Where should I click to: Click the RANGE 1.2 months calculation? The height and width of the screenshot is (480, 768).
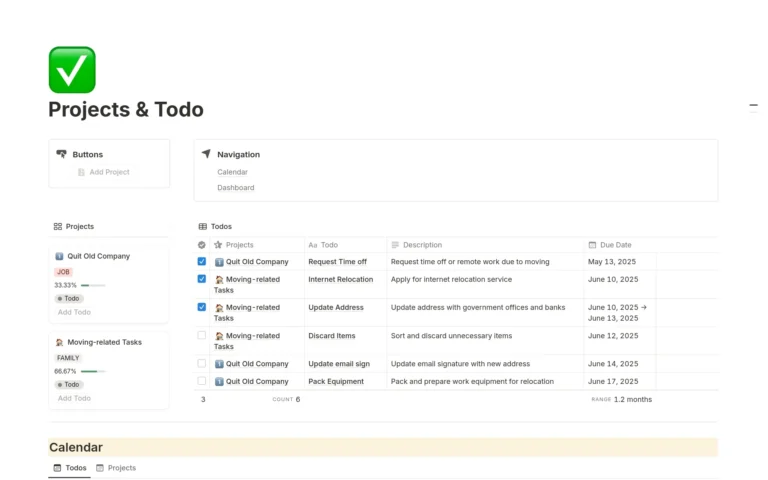pos(622,399)
